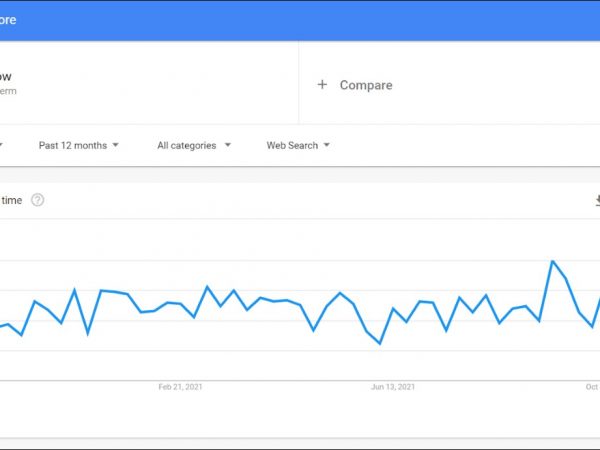
Task: Click the Compare button text
Action: coord(366,85)
